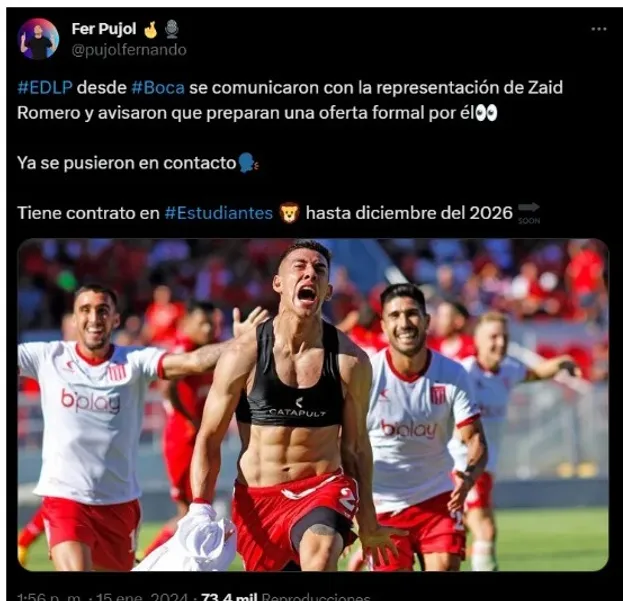Click the 'Ya se pusieron en contacto' line
Screen dimensions: 623x601
[127, 163]
